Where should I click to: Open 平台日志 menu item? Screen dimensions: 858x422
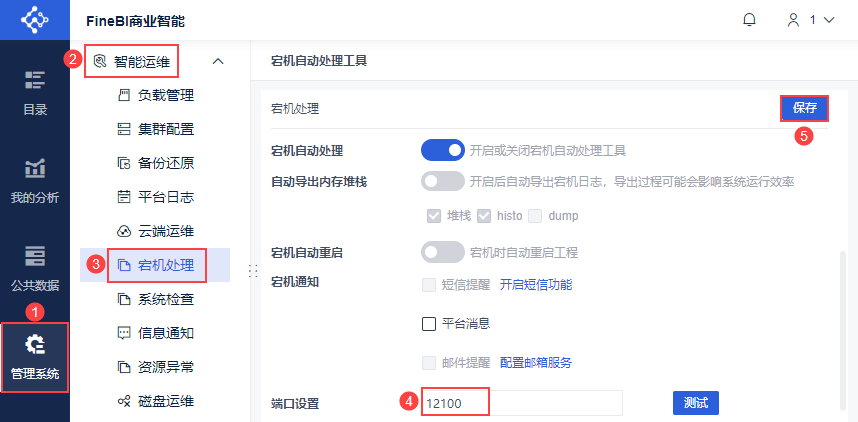pyautogui.click(x=165, y=197)
